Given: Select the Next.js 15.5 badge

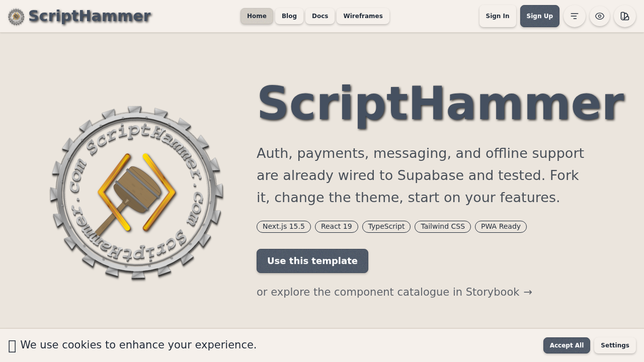Looking at the screenshot, I should [x=283, y=227].
